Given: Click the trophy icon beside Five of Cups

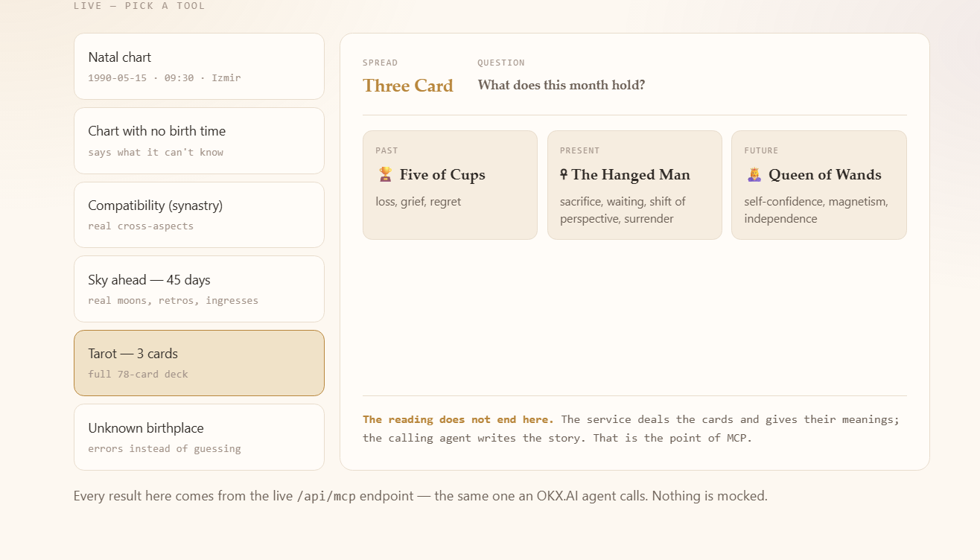Looking at the screenshot, I should pos(385,174).
